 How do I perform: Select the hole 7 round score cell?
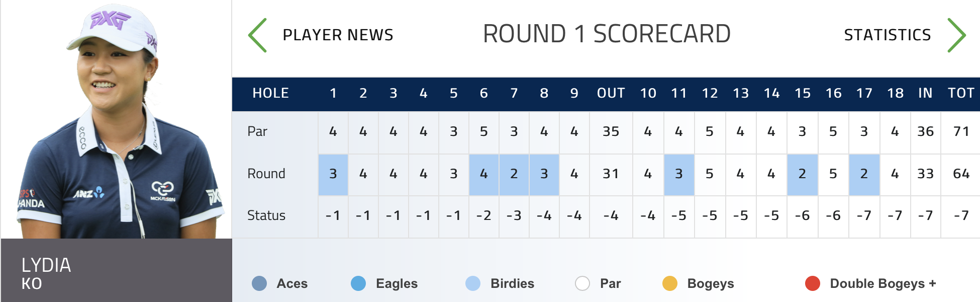pos(514,174)
